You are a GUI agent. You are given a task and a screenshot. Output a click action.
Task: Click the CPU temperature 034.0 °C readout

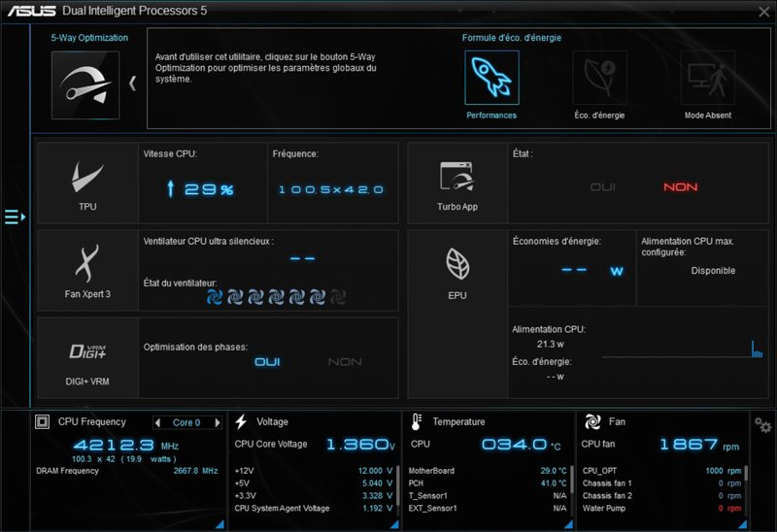pos(521,445)
